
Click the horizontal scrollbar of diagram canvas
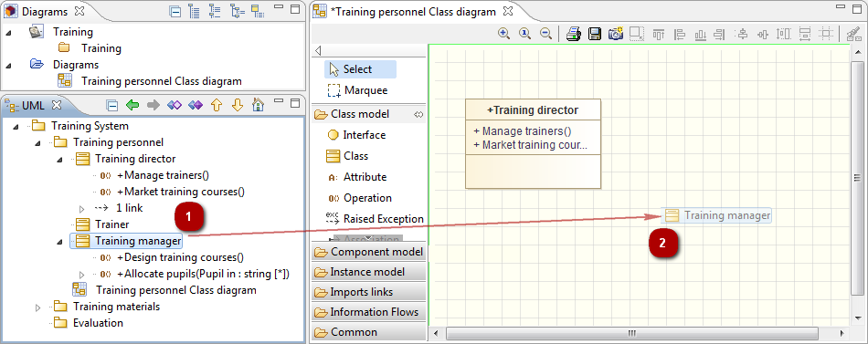click(x=631, y=333)
